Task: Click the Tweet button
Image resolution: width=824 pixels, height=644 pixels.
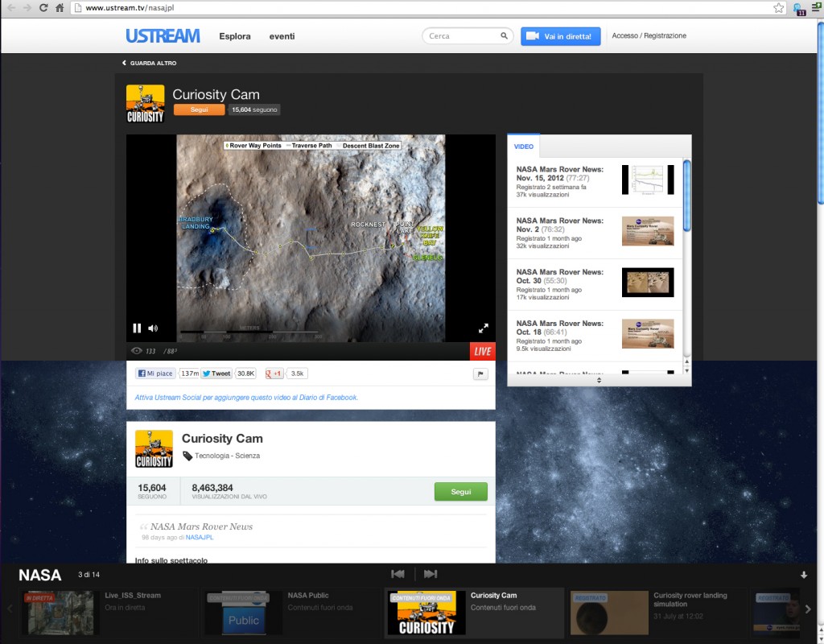Action: coord(216,374)
